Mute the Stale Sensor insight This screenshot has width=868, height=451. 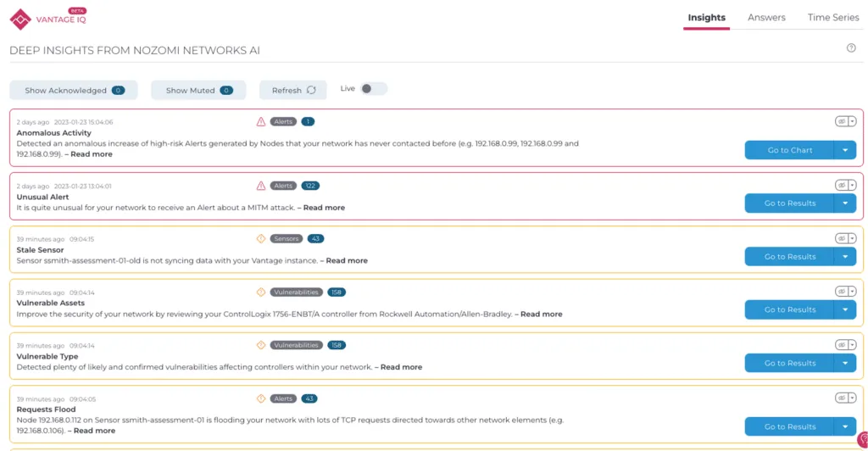pyautogui.click(x=842, y=238)
